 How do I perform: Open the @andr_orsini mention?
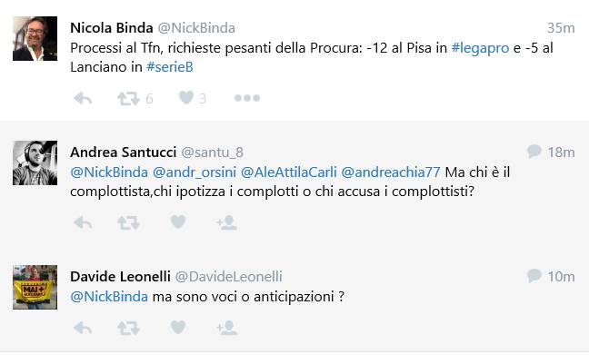click(195, 172)
